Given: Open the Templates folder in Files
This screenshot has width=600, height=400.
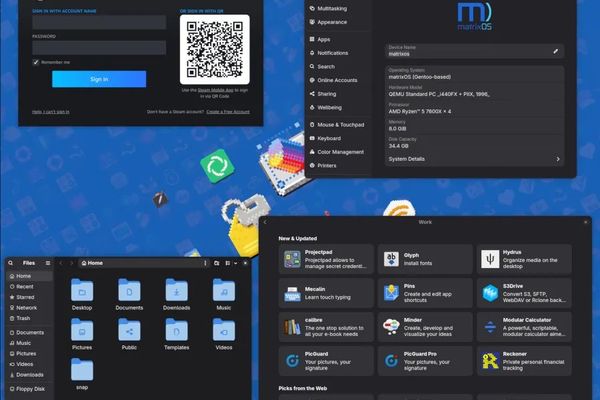Looking at the screenshot, I should pos(176,334).
